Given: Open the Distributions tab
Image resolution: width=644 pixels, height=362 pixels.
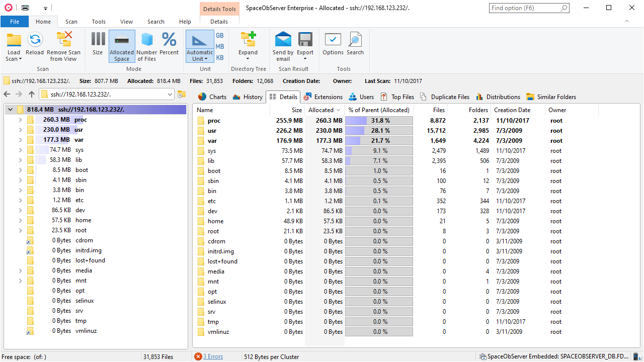Looking at the screenshot, I should 498,97.
